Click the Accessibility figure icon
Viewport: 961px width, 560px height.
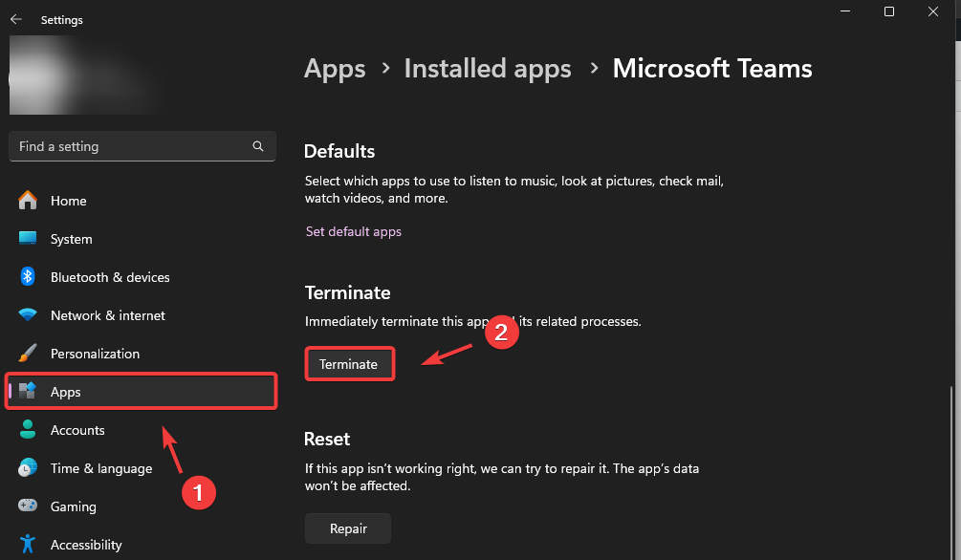click(28, 545)
